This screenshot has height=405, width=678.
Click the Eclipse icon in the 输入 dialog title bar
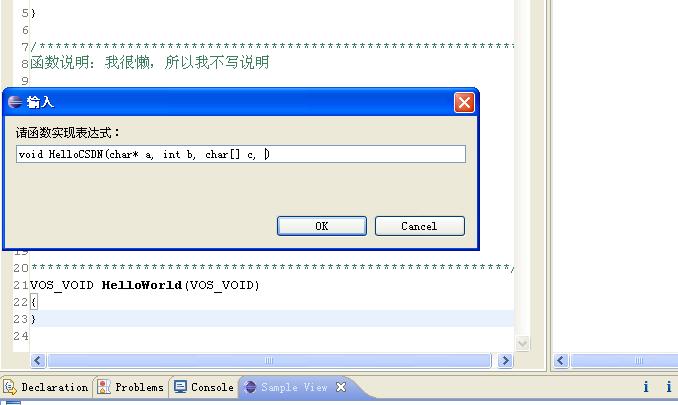[15, 102]
